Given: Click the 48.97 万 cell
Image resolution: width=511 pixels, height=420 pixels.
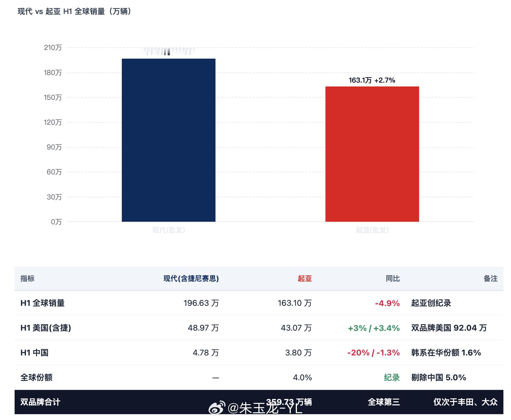Looking at the screenshot, I should point(203,328).
